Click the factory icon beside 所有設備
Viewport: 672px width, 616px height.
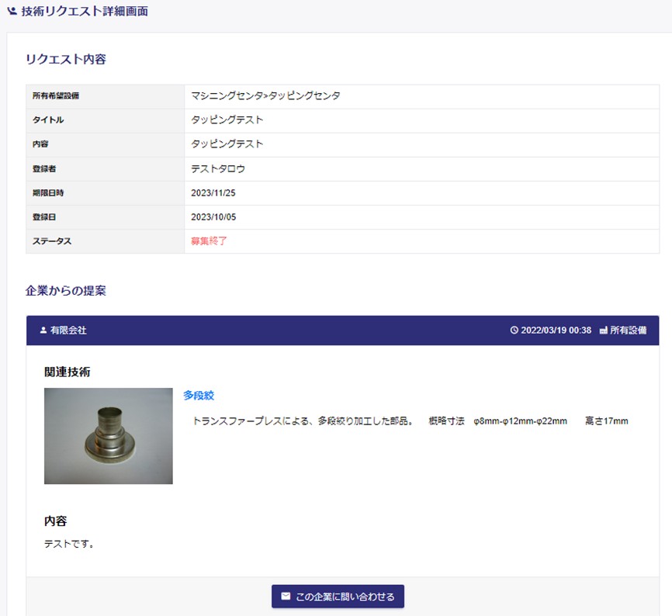(604, 330)
